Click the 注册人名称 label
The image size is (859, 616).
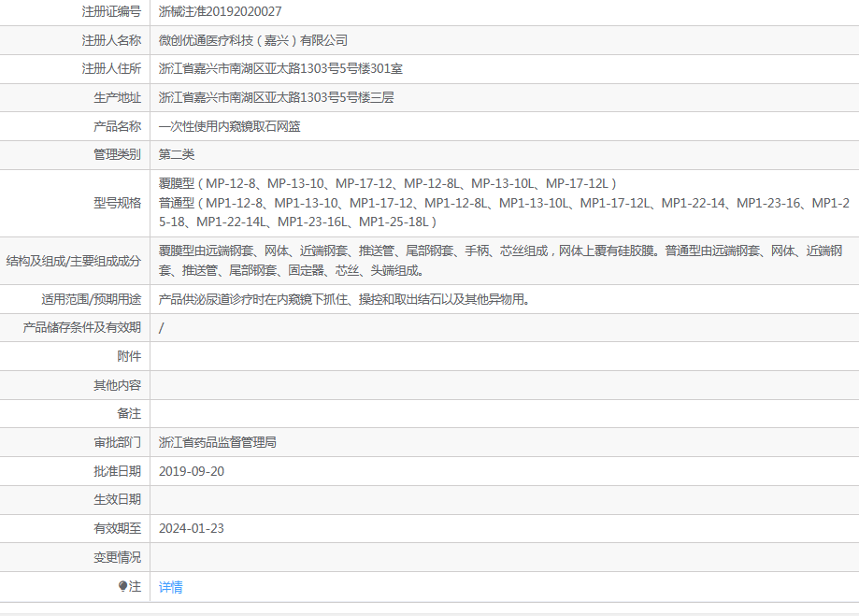point(111,40)
